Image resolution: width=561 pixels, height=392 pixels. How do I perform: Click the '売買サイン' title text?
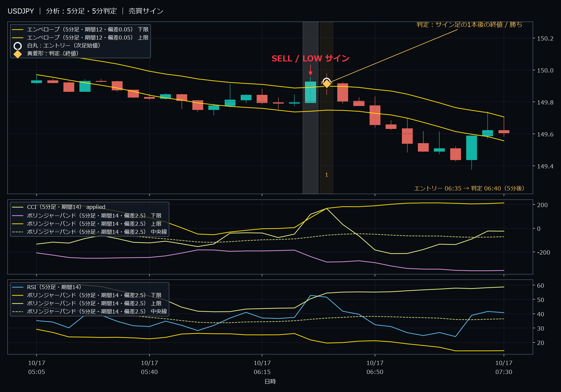(146, 11)
